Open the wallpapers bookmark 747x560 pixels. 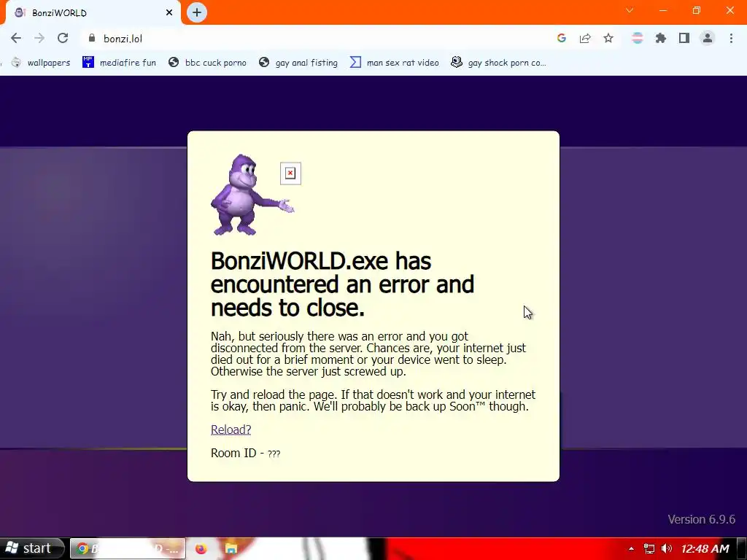click(x=41, y=63)
